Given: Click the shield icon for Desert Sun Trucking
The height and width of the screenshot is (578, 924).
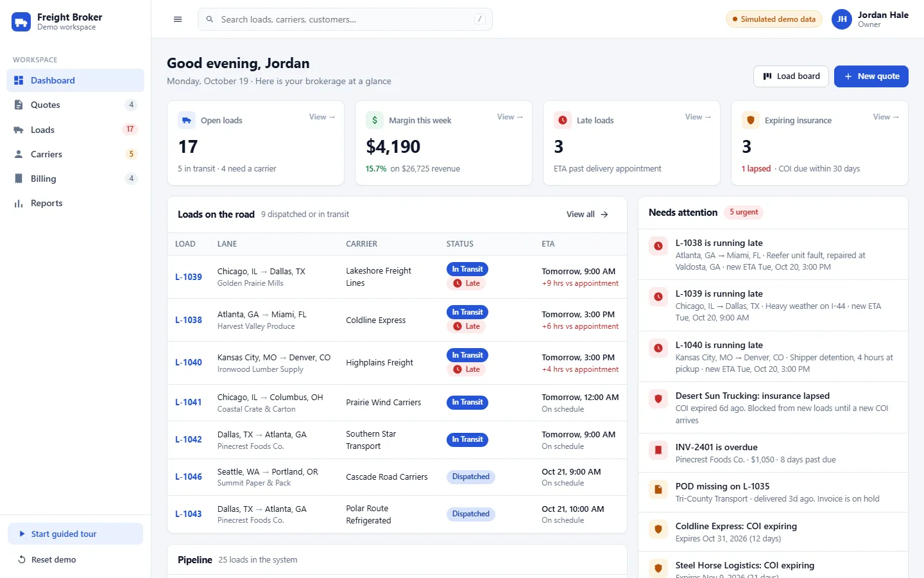Looking at the screenshot, I should pos(658,399).
